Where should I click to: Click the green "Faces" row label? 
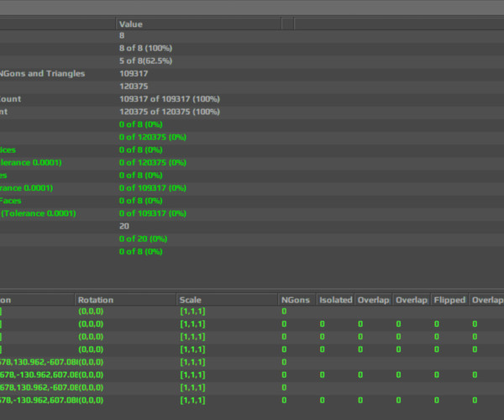click(x=10, y=201)
